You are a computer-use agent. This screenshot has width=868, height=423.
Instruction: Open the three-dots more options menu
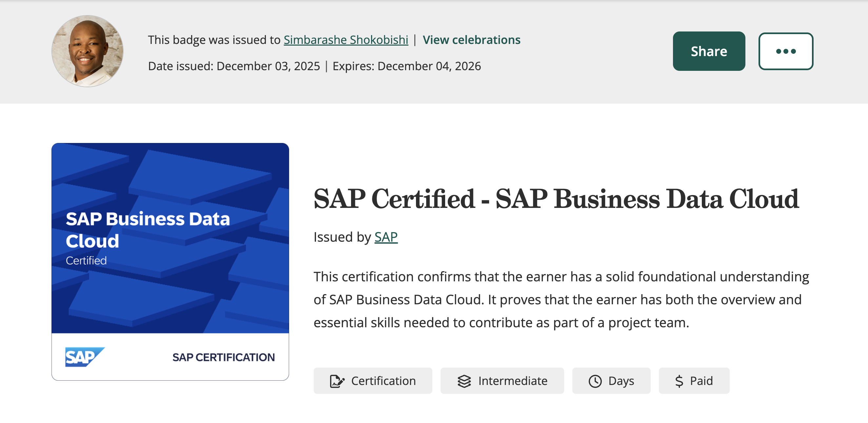(x=785, y=51)
